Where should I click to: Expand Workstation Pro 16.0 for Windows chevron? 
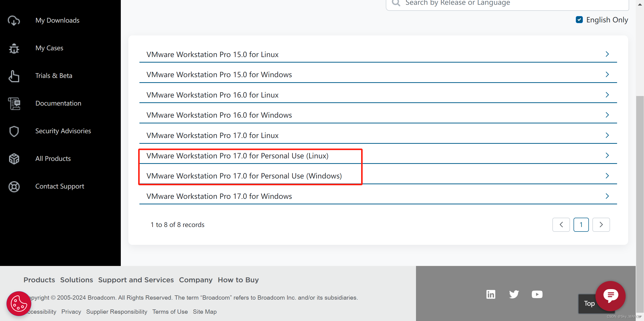click(x=607, y=115)
